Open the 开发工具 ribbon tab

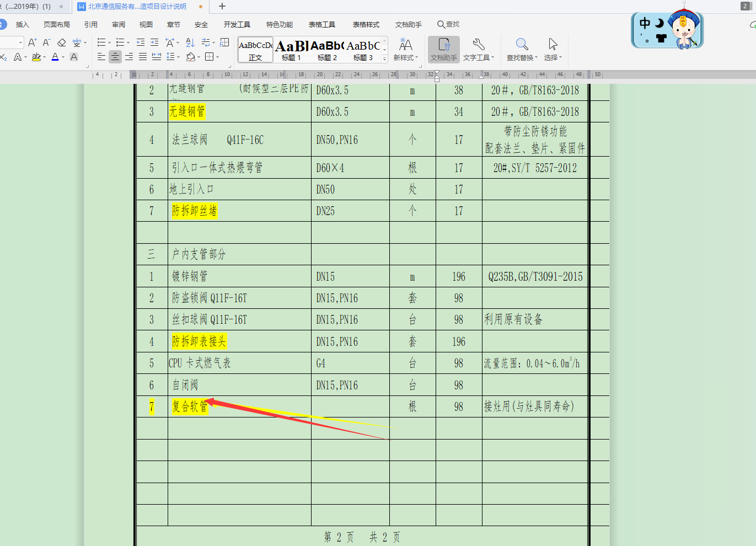pyautogui.click(x=237, y=25)
